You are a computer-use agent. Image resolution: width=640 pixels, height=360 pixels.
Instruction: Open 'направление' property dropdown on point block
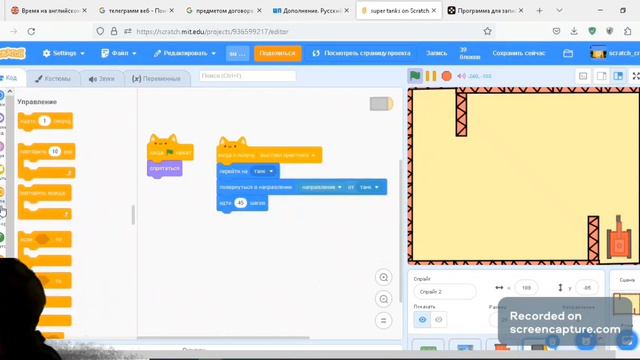pos(321,187)
